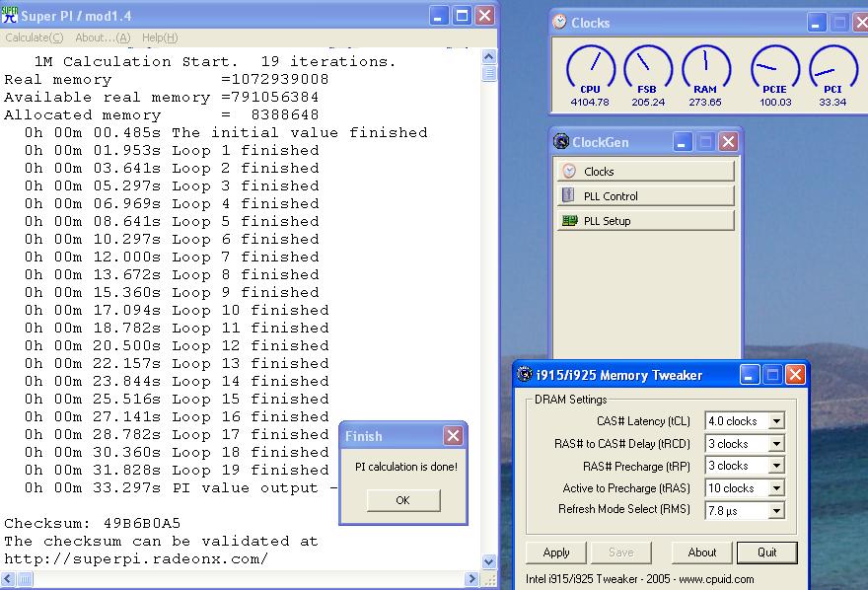This screenshot has height=590, width=868.
Task: Click the CPU clock gauge
Action: tap(591, 69)
